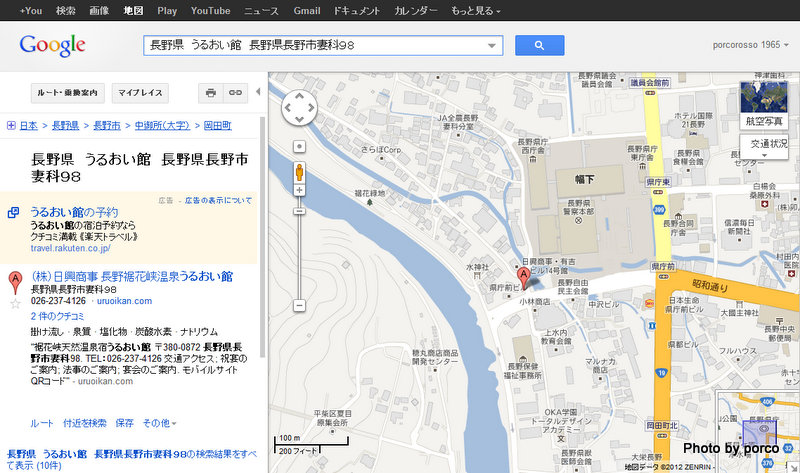Click the show all results (10件) link
Screen dimensions: 800x473
(131, 460)
